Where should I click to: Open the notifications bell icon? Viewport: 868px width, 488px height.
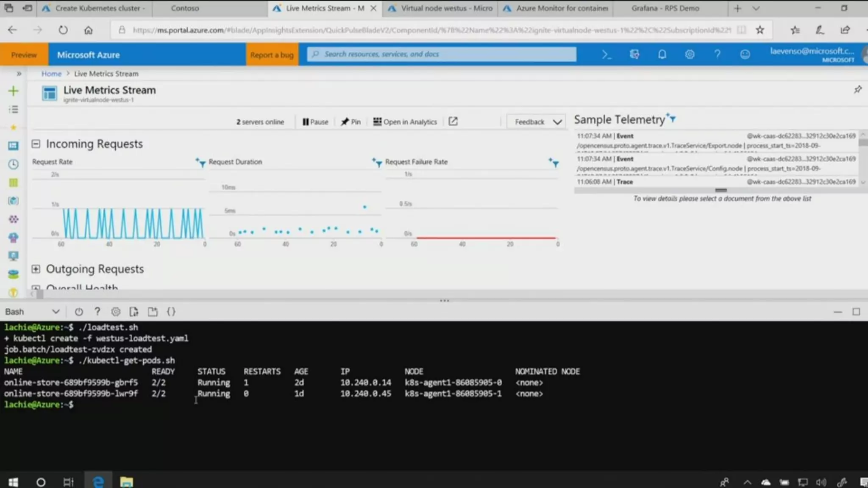tap(662, 55)
